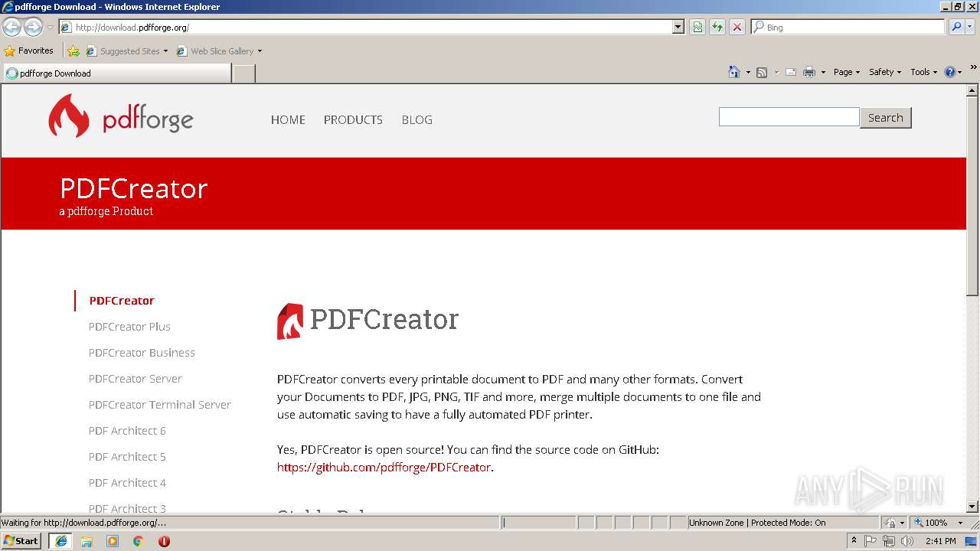Click the network tray icon
Viewport: 980px width, 551px height.
point(889,541)
